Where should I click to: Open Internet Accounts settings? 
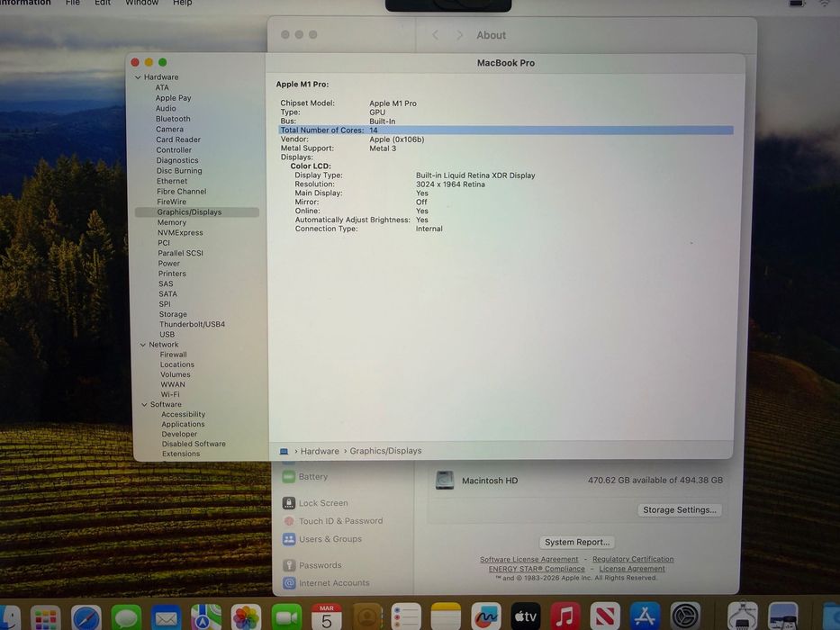[x=334, y=583]
